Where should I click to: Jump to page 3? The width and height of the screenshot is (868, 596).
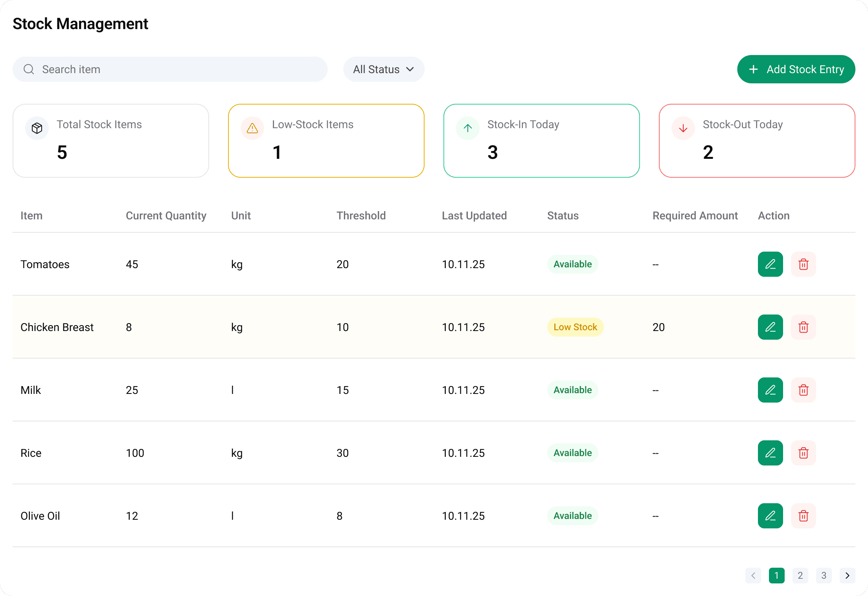(x=824, y=576)
